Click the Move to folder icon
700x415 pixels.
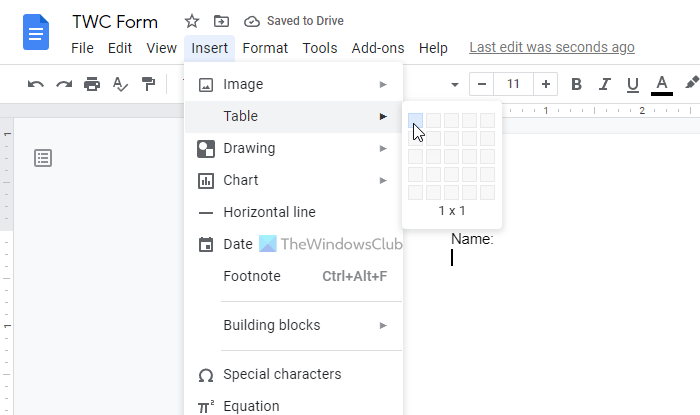pos(221,21)
